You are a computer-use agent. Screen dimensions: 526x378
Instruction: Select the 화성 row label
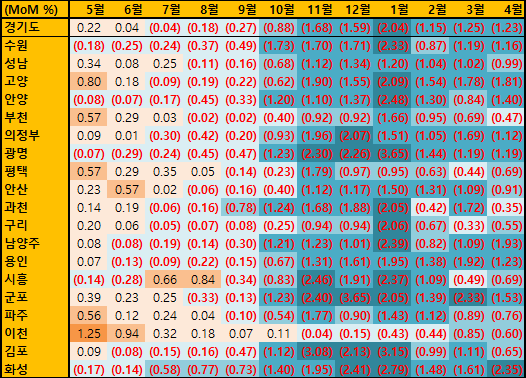click(x=35, y=369)
